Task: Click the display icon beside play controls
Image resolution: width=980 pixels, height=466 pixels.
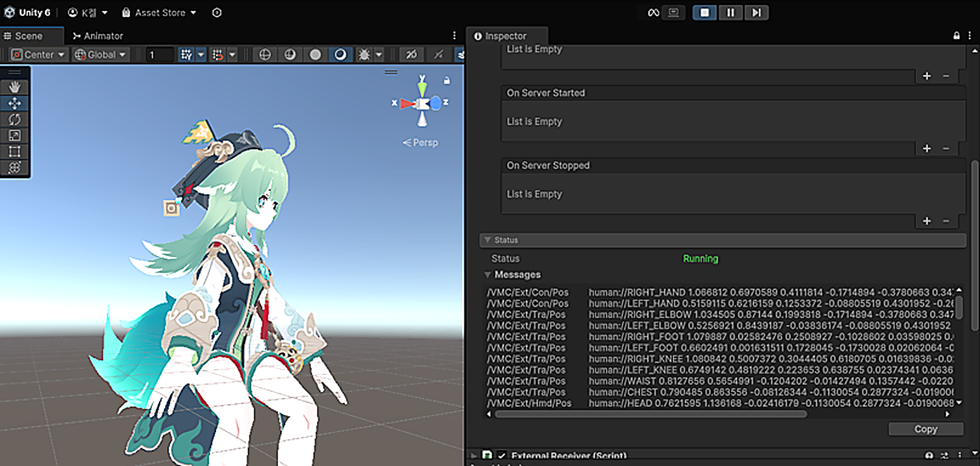Action: (674, 12)
